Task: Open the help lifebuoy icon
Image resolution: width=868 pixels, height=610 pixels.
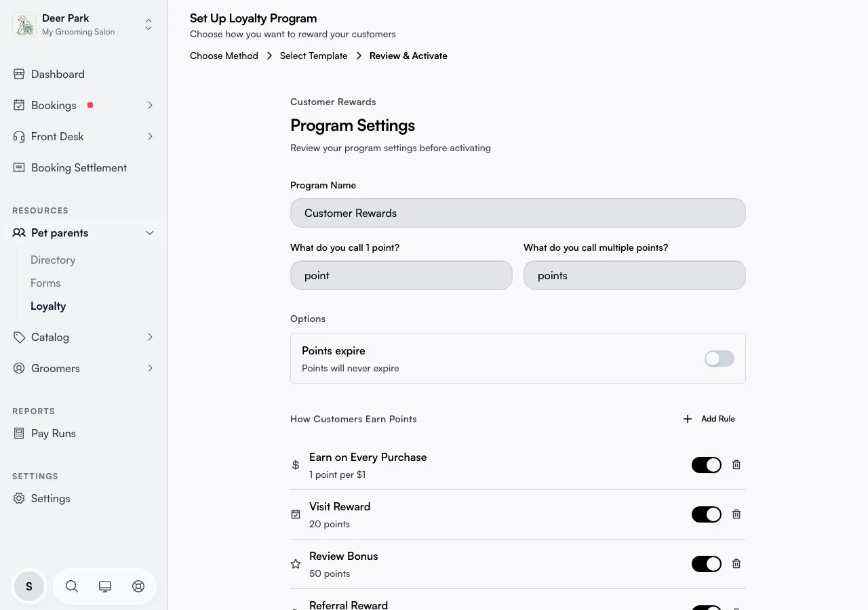Action: coord(138,586)
